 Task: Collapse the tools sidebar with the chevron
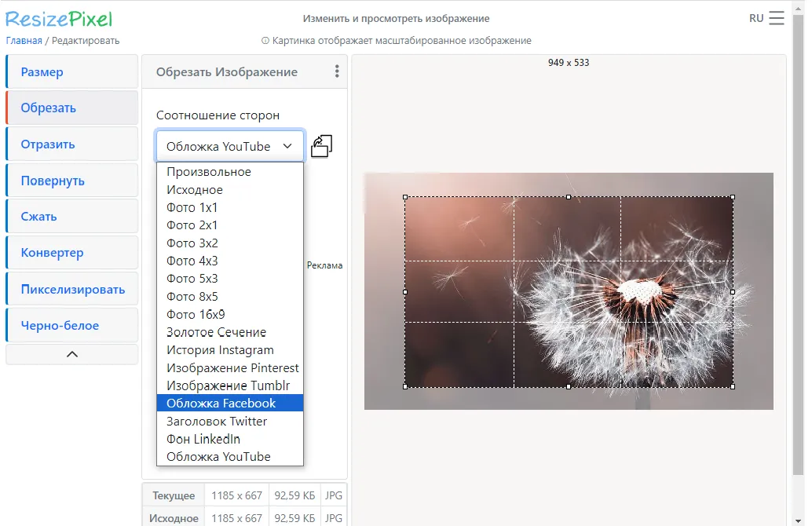[71, 354]
